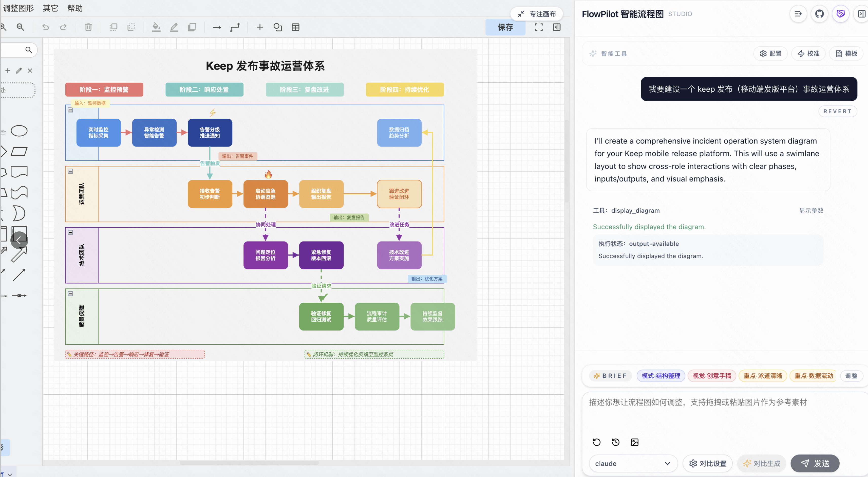Click the line color pencil icon

pyautogui.click(x=174, y=27)
